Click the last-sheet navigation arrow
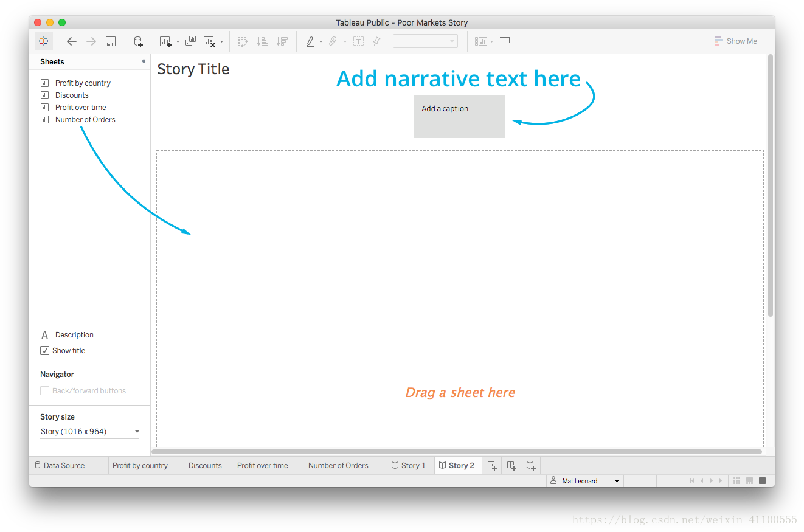 pos(721,481)
